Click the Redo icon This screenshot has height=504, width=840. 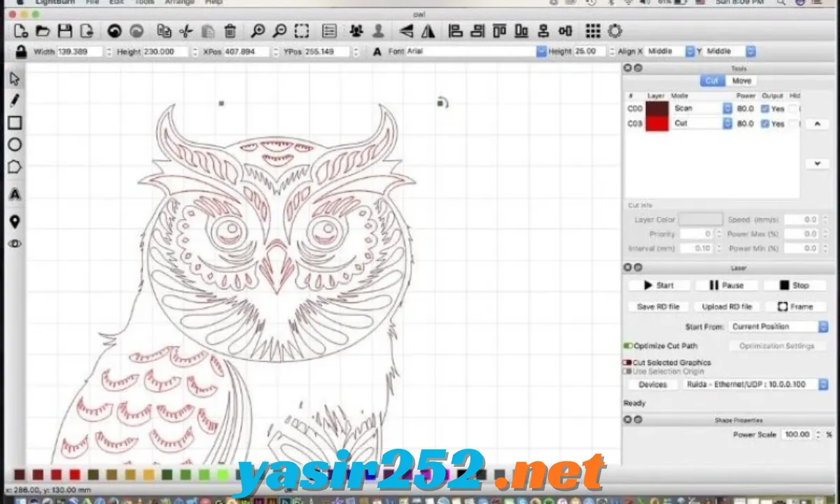click(x=136, y=31)
